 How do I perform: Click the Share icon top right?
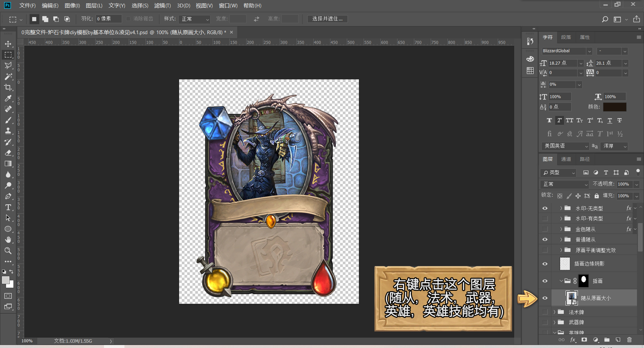pos(636,19)
